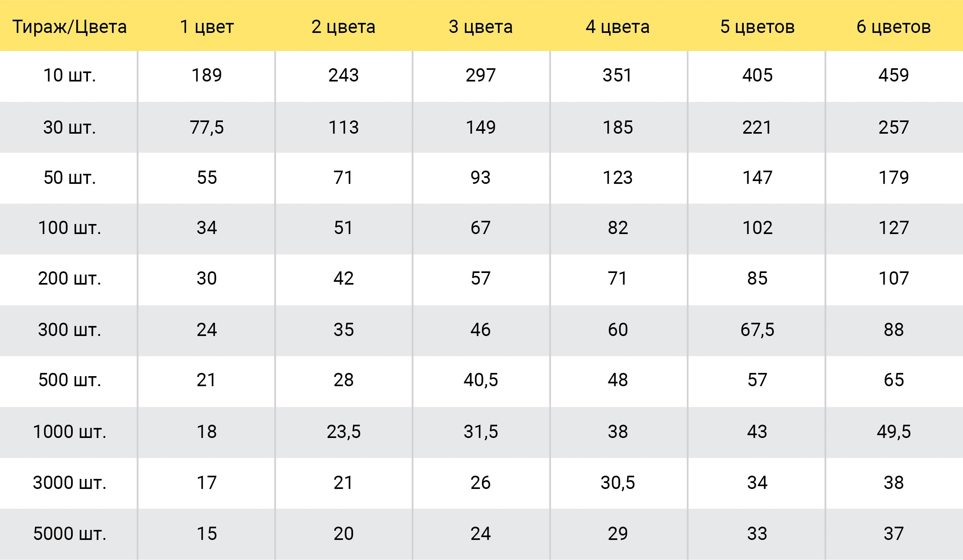This screenshot has width=963, height=560.
Task: Select the price cell 31,5
Action: click(481, 432)
